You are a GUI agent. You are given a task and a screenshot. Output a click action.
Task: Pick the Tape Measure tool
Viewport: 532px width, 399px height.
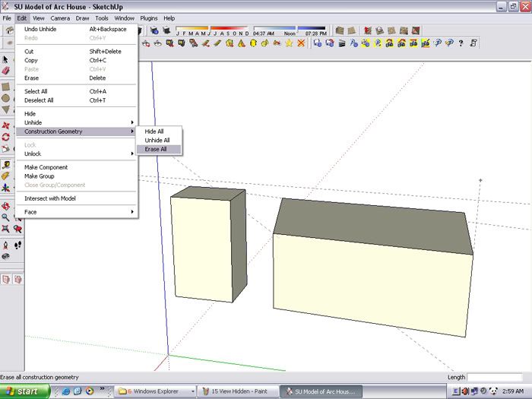point(6,165)
